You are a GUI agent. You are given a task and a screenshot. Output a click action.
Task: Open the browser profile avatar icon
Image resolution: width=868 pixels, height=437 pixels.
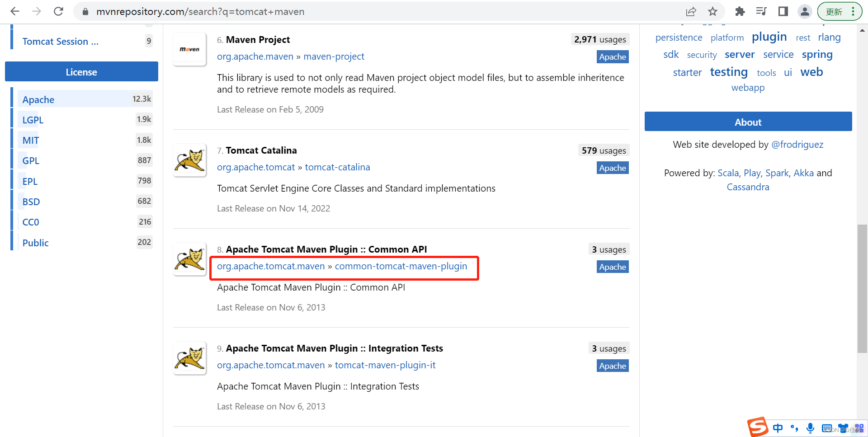coord(805,11)
